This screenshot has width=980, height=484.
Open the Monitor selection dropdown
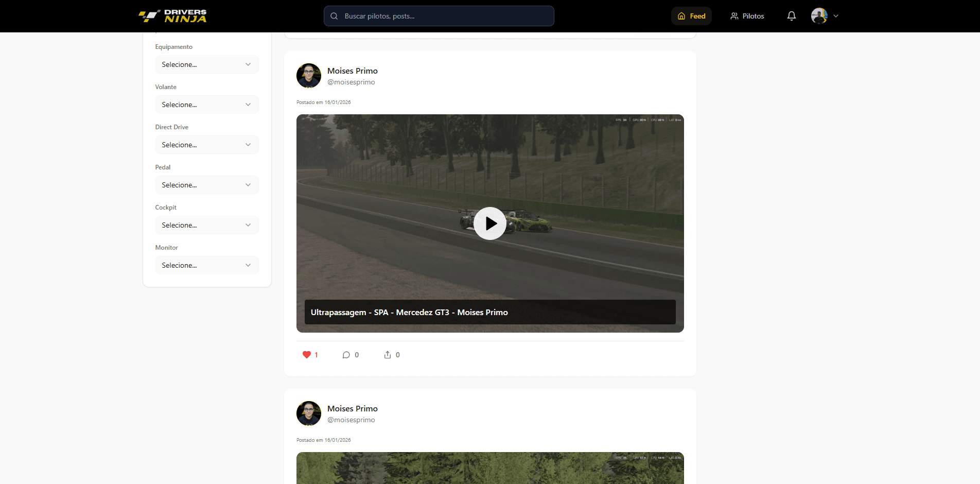click(206, 265)
